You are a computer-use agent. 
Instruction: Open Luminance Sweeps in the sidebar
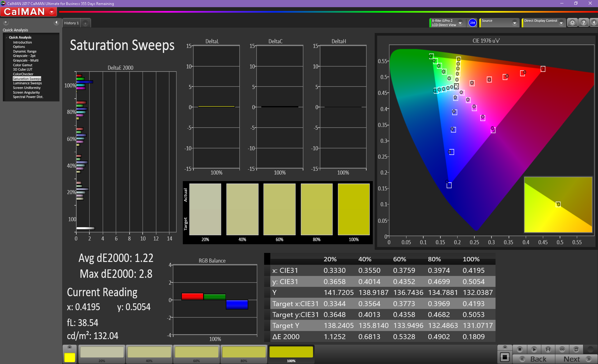click(x=27, y=83)
